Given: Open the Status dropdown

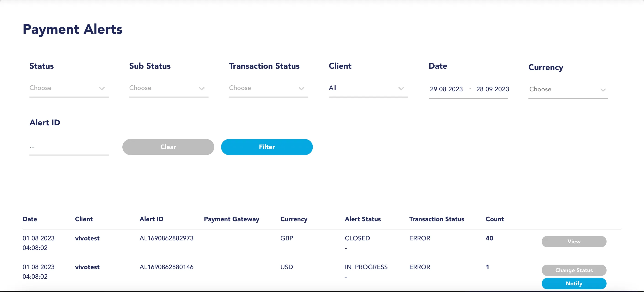Looking at the screenshot, I should [69, 88].
